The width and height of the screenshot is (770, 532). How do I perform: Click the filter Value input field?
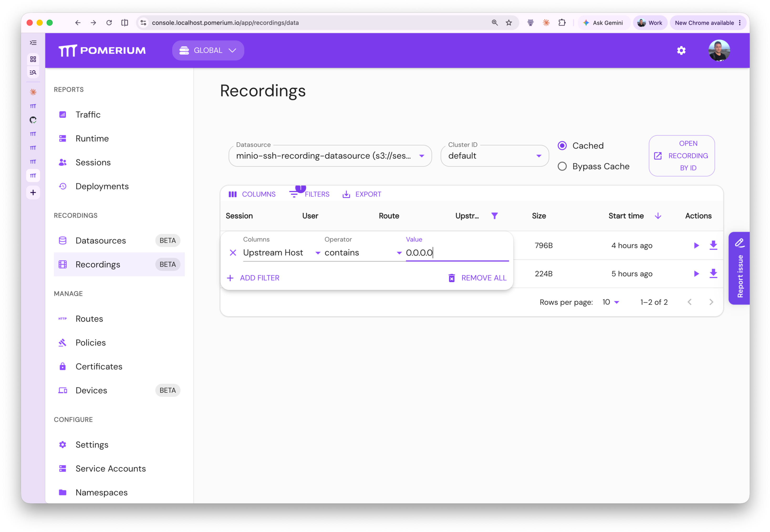coord(457,253)
